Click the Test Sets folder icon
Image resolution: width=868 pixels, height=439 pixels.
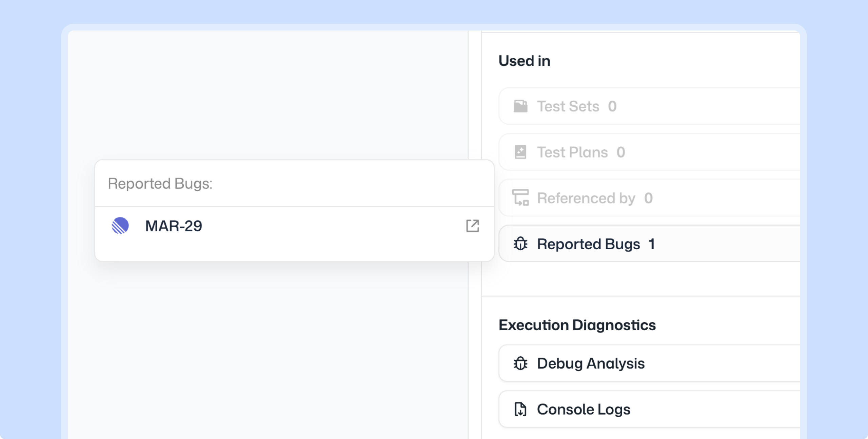tap(520, 106)
